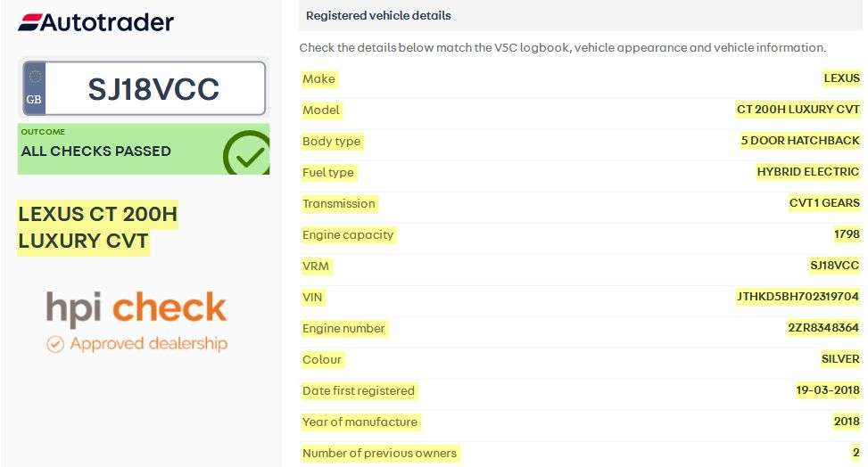Screen dimensions: 868x467
Task: Click the Body type 5 DOOR HATCHBACK value
Action: coord(799,141)
